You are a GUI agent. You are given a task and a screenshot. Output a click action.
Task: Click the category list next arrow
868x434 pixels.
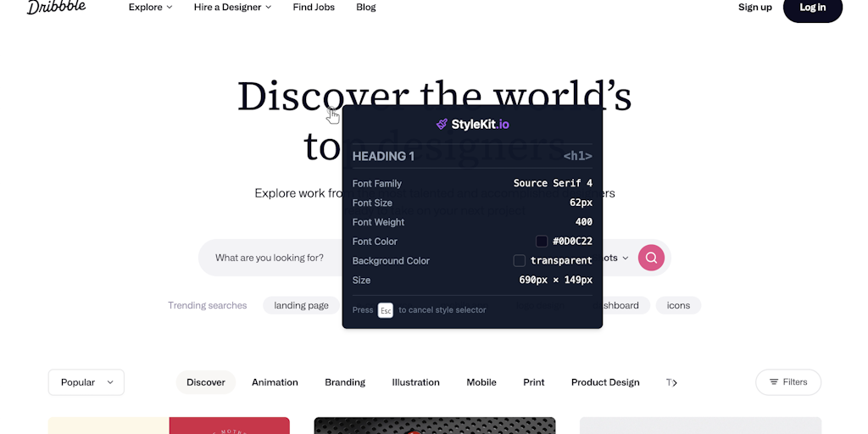point(674,382)
